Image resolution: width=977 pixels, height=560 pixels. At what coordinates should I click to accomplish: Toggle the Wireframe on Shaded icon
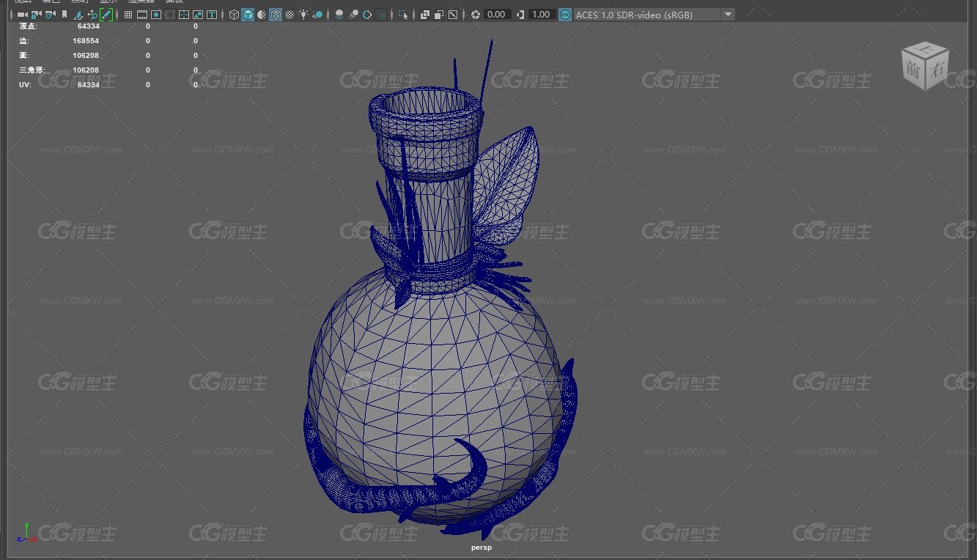[276, 15]
